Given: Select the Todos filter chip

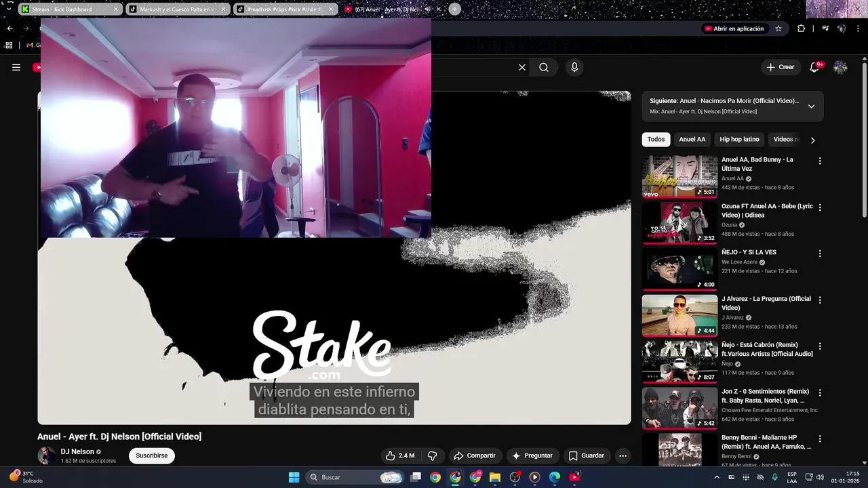Looking at the screenshot, I should [656, 140].
